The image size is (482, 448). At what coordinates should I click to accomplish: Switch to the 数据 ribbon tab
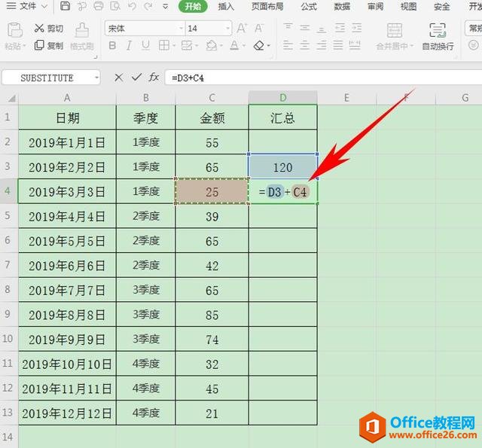(x=342, y=6)
